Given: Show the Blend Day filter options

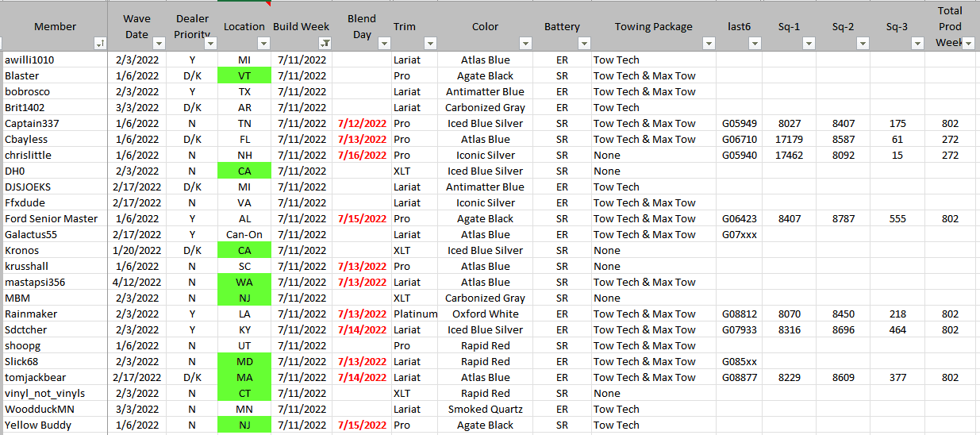Looking at the screenshot, I should coord(381,44).
